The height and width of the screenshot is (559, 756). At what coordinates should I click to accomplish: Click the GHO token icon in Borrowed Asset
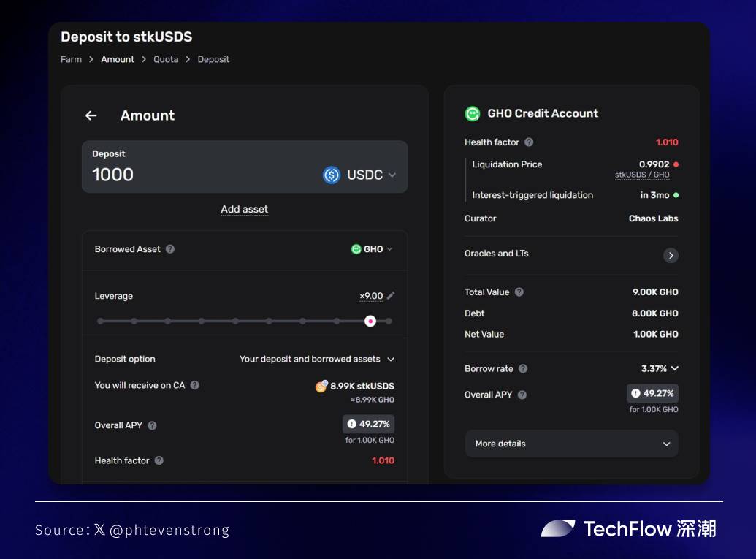click(x=356, y=249)
